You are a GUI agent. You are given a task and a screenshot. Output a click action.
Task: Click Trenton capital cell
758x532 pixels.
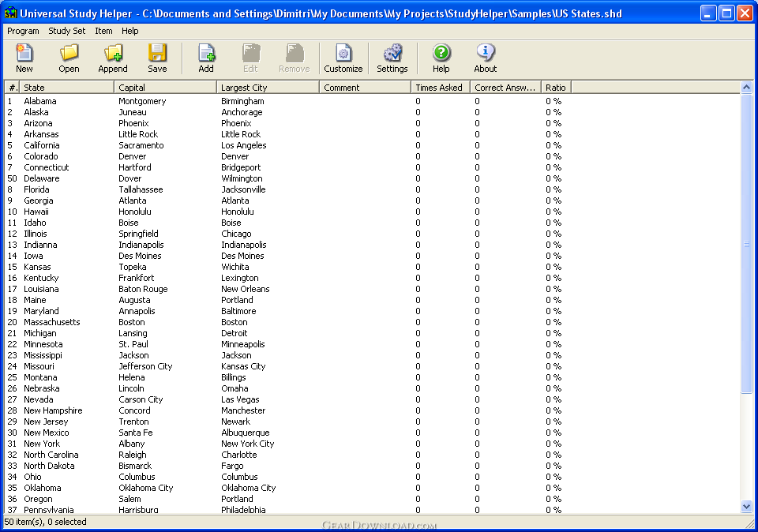coord(133,421)
